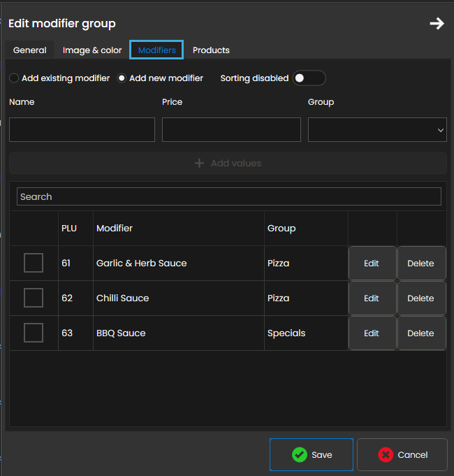
Task: Select Add existing modifier radio option
Action: click(x=14, y=78)
